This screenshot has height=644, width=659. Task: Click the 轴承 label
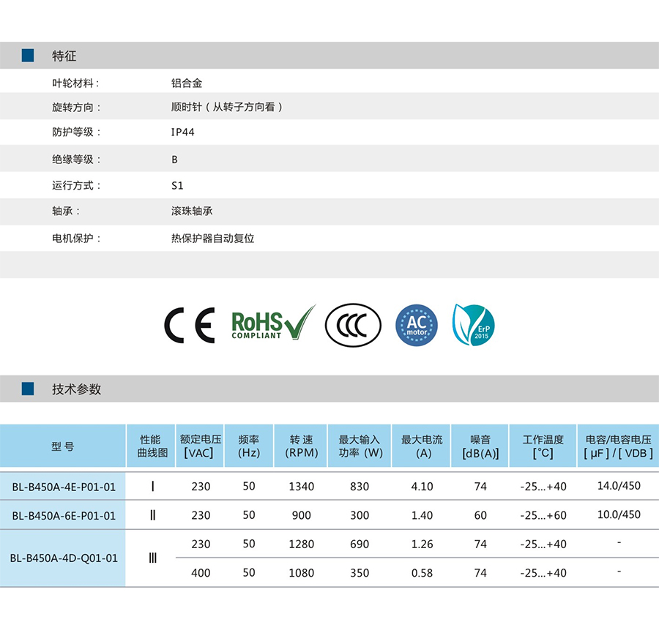click(x=66, y=211)
